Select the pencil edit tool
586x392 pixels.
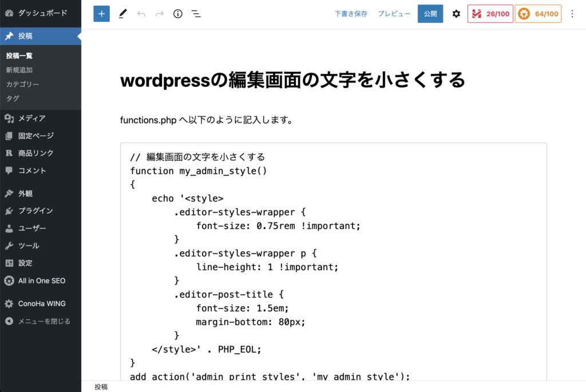click(122, 14)
